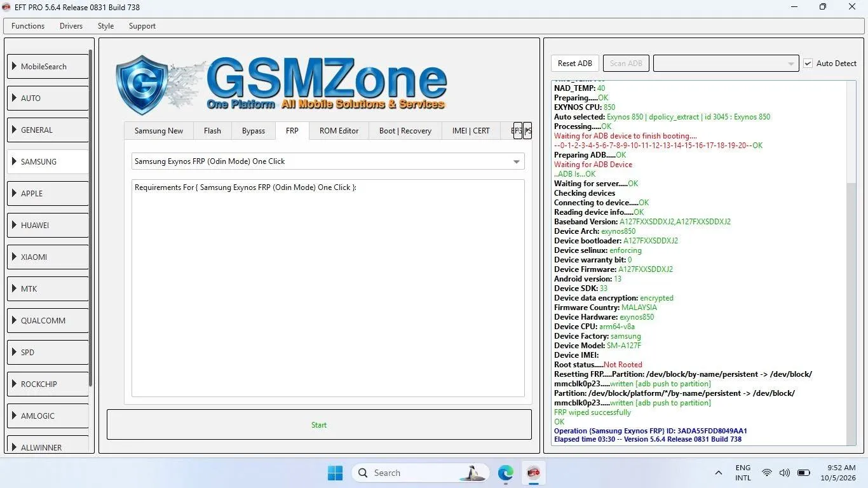Open Microsoft Edge from the taskbar
The width and height of the screenshot is (868, 488).
(x=505, y=473)
